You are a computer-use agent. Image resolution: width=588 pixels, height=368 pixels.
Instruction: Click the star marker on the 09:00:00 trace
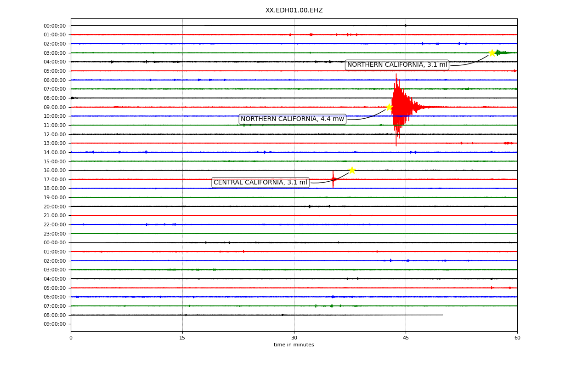point(389,107)
